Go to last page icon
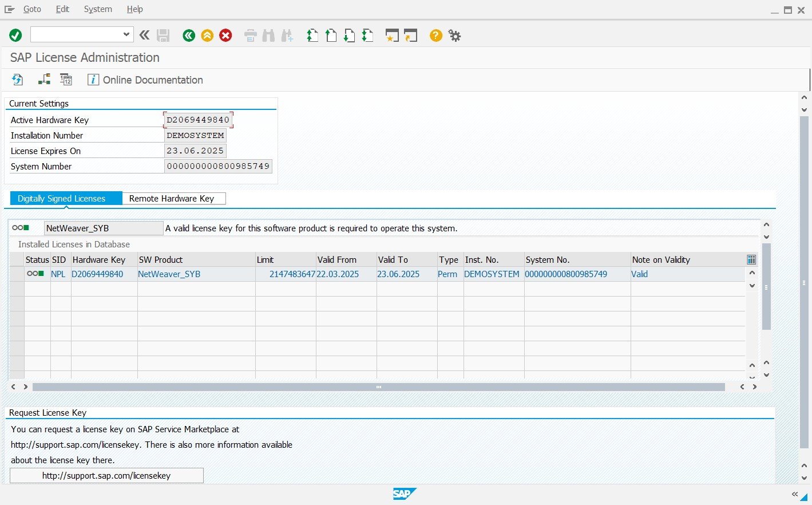The height and width of the screenshot is (505, 812). [x=367, y=35]
